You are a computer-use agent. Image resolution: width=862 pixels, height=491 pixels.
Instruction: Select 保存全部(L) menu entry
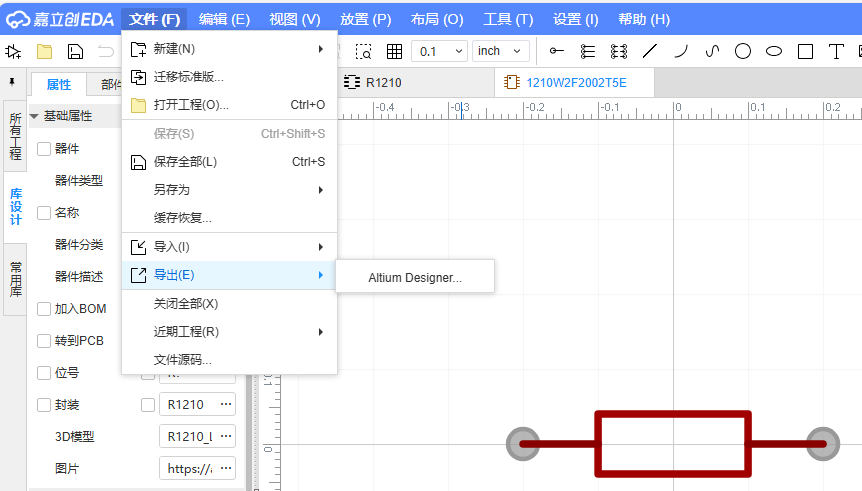pos(229,162)
